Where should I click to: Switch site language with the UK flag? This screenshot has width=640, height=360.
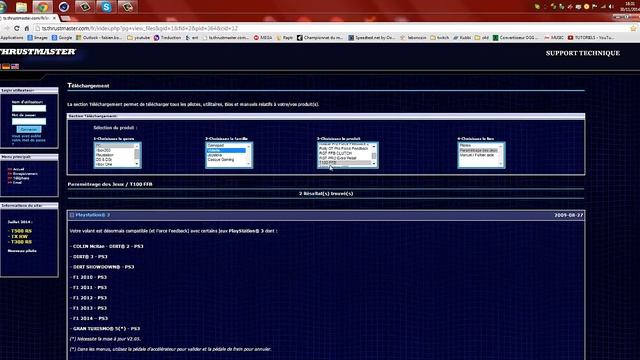click(x=15, y=67)
